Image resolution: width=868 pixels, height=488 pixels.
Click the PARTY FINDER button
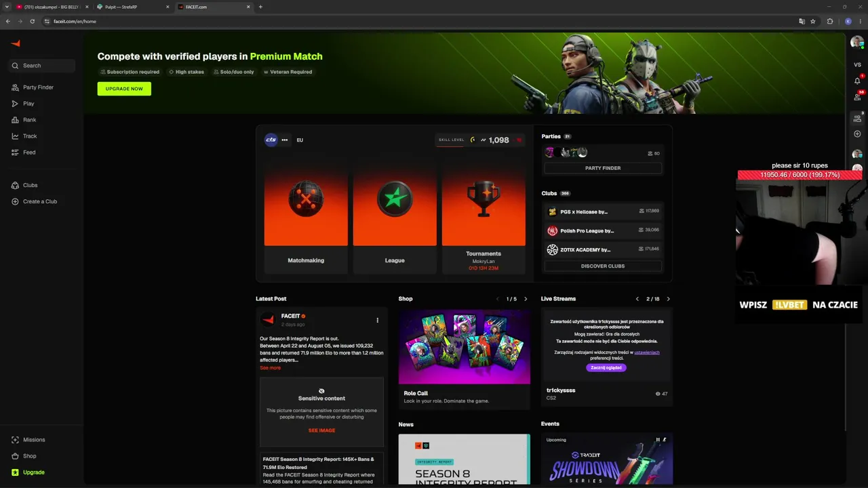tap(603, 168)
